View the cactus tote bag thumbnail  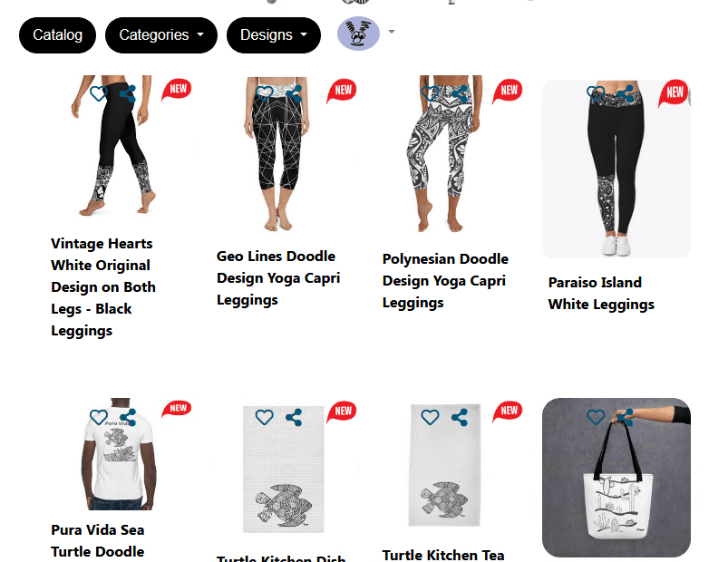(x=616, y=477)
